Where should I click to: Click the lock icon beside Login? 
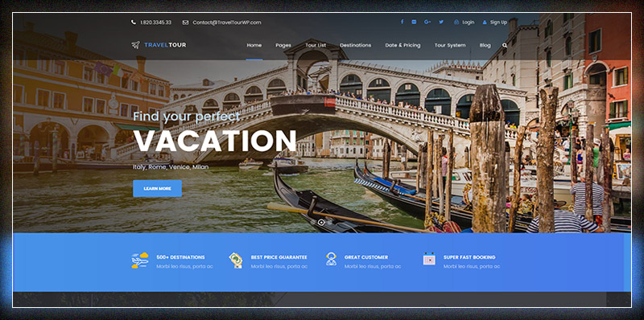456,23
